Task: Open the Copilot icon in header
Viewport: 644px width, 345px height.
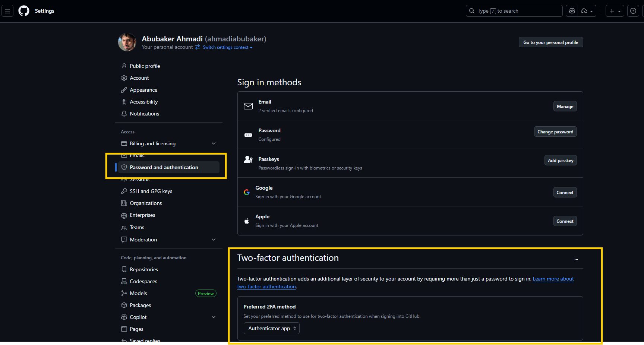Action: point(572,11)
